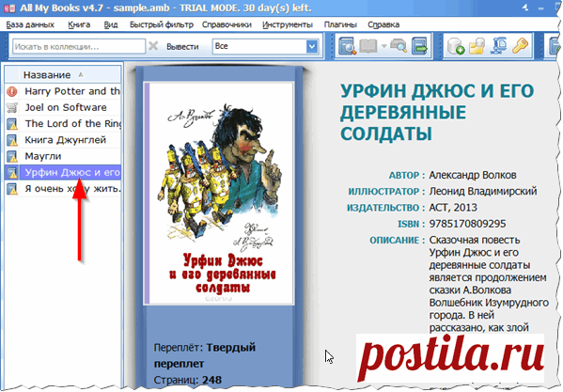Click the page count value 248
The height and width of the screenshot is (392, 563).
pyautogui.click(x=211, y=380)
